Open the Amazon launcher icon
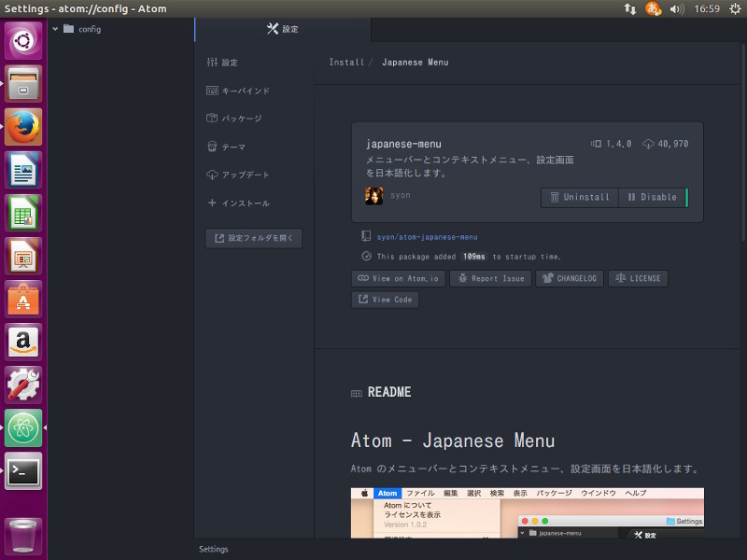The height and width of the screenshot is (560, 747). tap(23, 342)
